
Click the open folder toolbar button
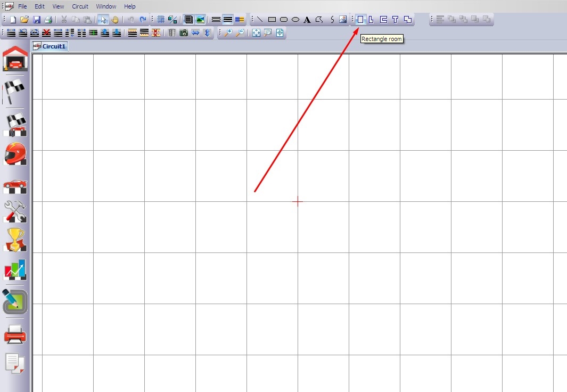pos(24,20)
